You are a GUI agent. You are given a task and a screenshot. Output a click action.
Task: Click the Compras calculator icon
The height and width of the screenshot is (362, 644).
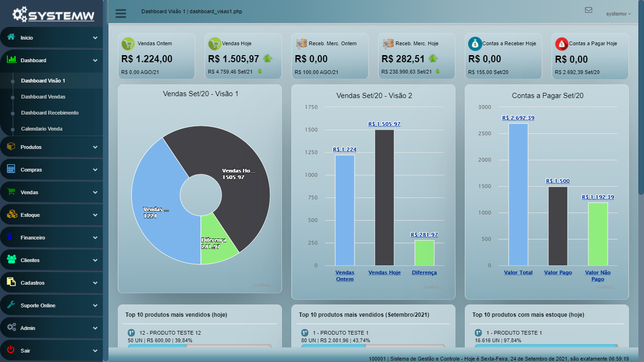[11, 169]
